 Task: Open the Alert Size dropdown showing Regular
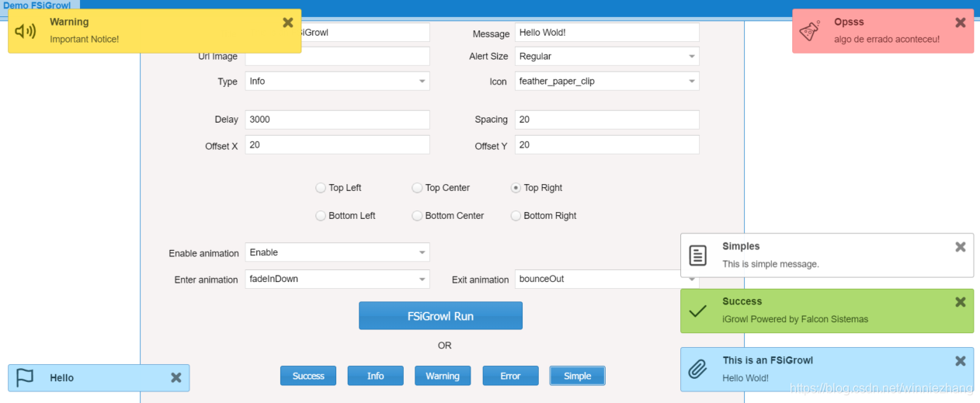tap(607, 56)
